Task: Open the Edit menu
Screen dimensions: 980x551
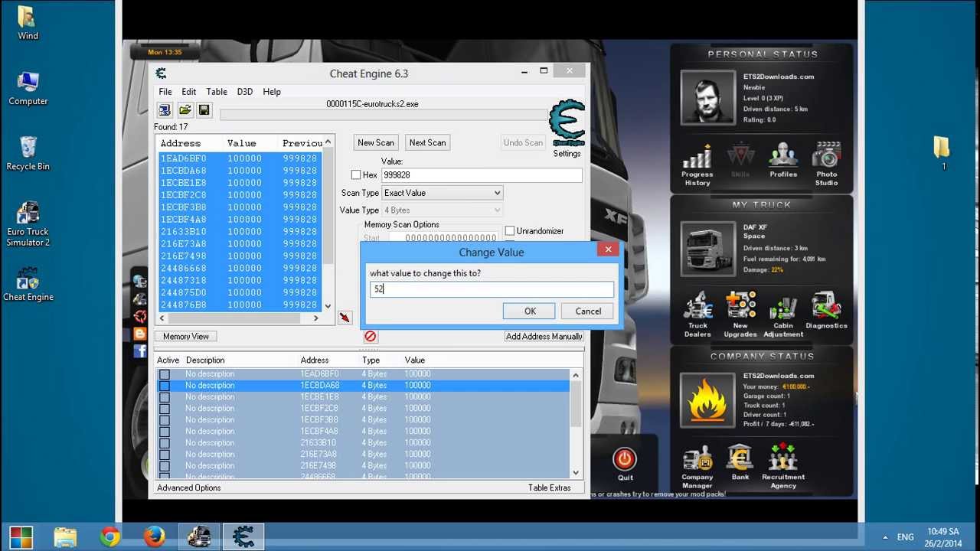Action: 188,91
